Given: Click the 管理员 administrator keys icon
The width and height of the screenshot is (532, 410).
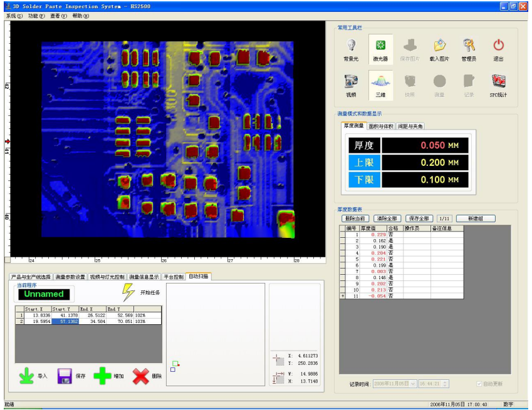Looking at the screenshot, I should point(469,46).
